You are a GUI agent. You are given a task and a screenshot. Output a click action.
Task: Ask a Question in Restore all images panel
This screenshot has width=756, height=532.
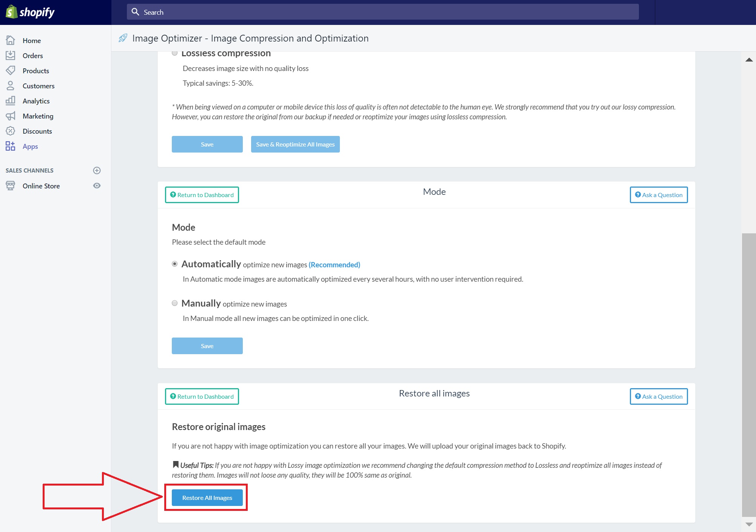659,396
